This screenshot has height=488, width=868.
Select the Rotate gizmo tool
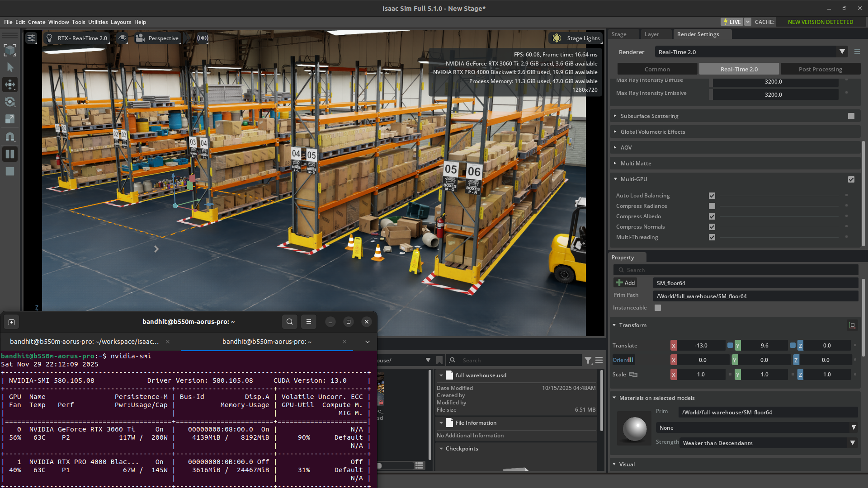point(10,102)
